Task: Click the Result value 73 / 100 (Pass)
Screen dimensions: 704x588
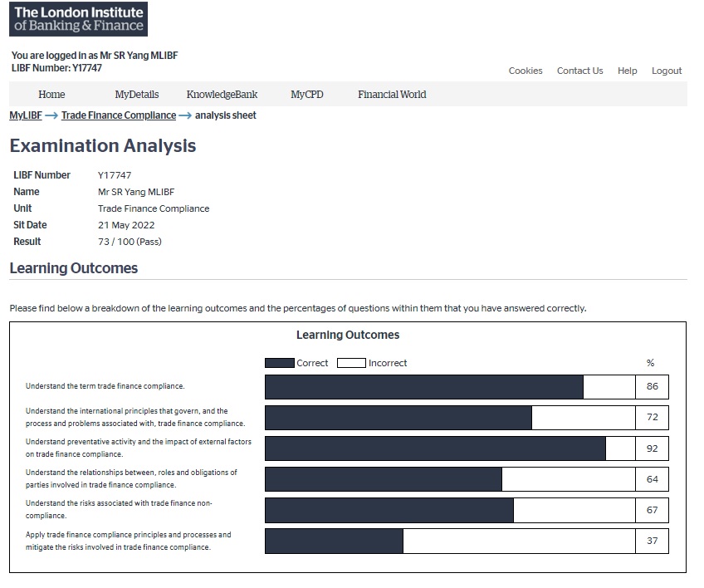Action: tap(130, 242)
